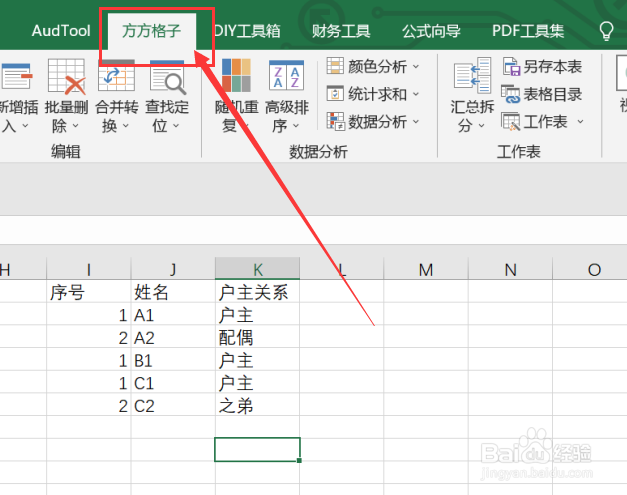
Task: Select the 户主 cell in C1's row
Action: (258, 383)
